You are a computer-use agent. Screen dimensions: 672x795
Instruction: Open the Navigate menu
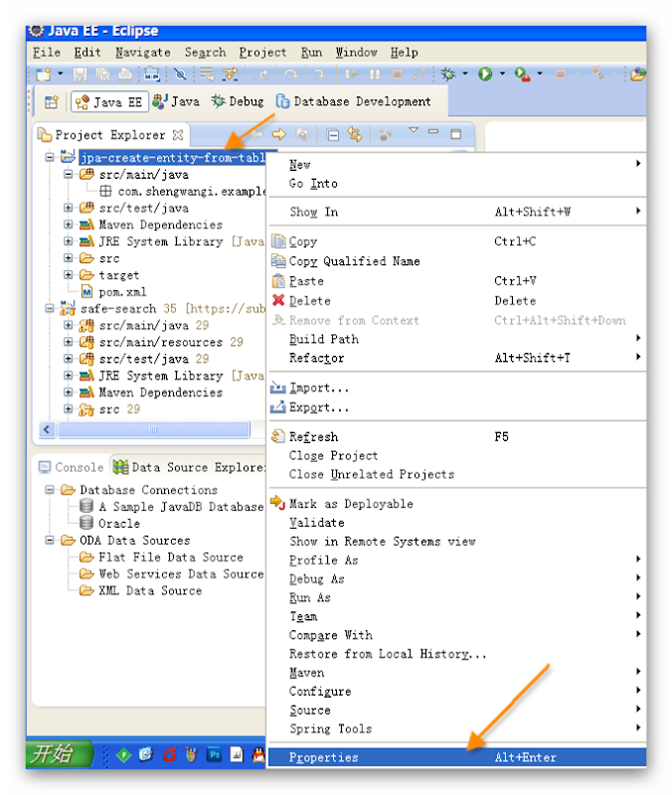[x=143, y=53]
